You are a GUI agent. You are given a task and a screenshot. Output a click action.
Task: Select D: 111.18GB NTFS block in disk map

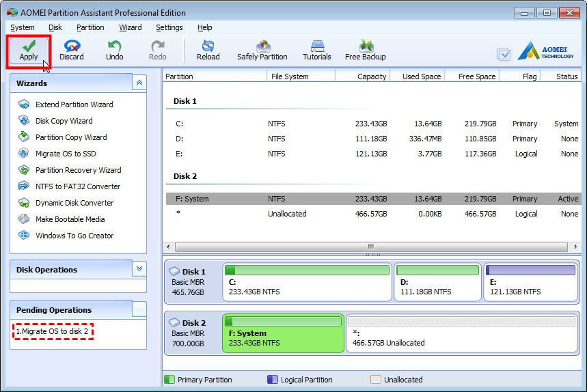click(437, 282)
